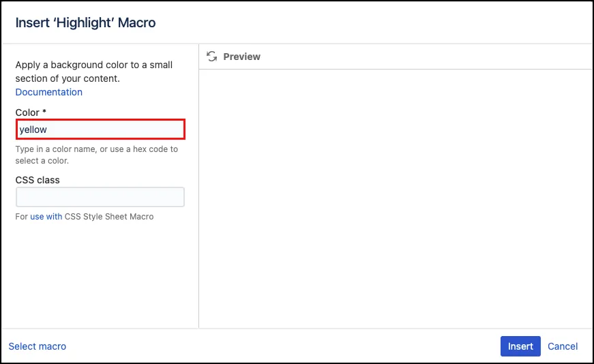Click the 'Color *' field label
The height and width of the screenshot is (364, 594).
click(x=31, y=112)
